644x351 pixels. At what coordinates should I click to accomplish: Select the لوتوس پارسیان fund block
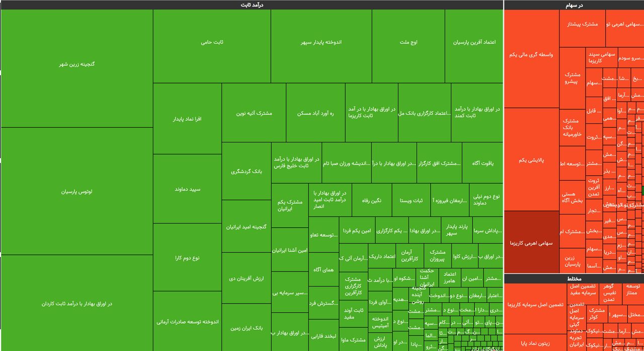click(x=76, y=191)
